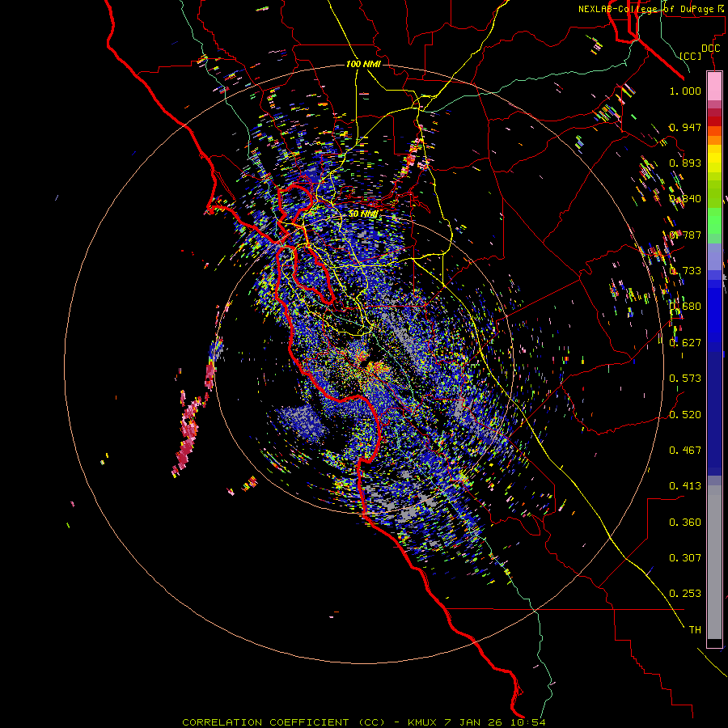The height and width of the screenshot is (728, 728).
Task: Click the 50 NMI range ring label
Action: click(363, 214)
